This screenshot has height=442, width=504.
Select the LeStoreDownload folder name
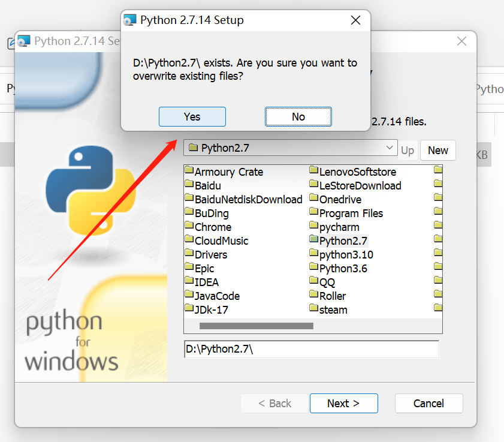[360, 186]
